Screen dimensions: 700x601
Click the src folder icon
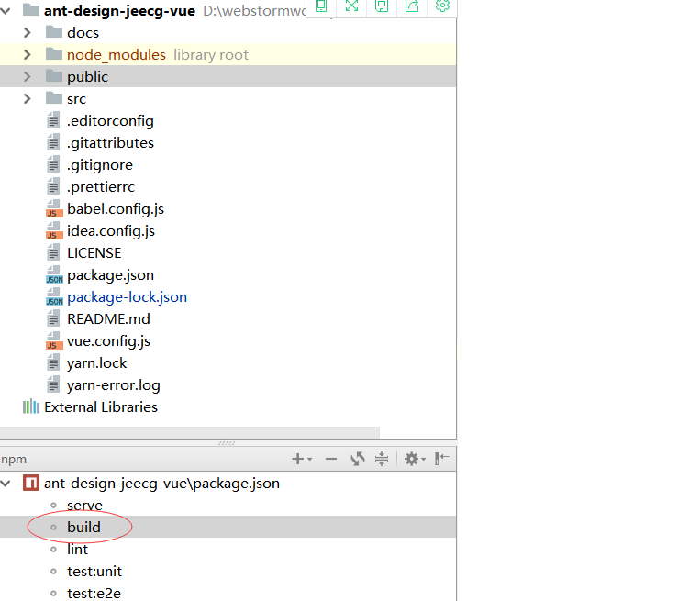[54, 98]
